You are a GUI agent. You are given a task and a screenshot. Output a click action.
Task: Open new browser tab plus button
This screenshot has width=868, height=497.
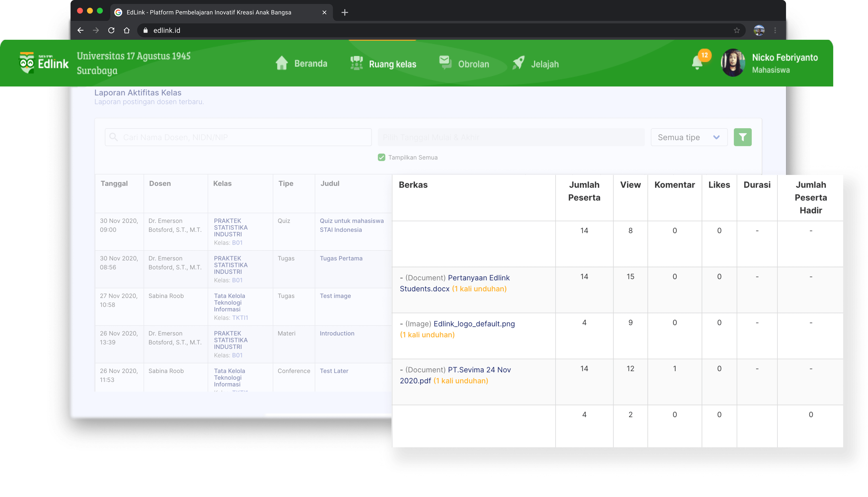[345, 13]
